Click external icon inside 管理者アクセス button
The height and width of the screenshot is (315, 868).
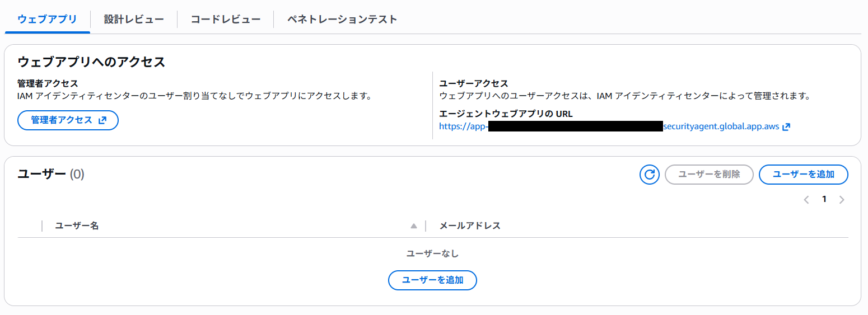click(x=102, y=120)
